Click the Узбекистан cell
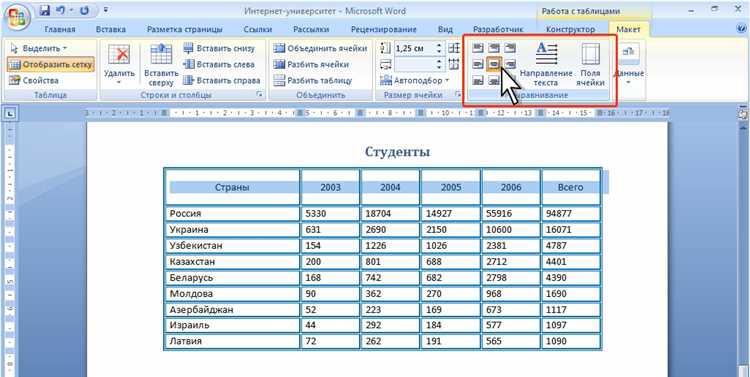750x377 pixels. tap(232, 245)
